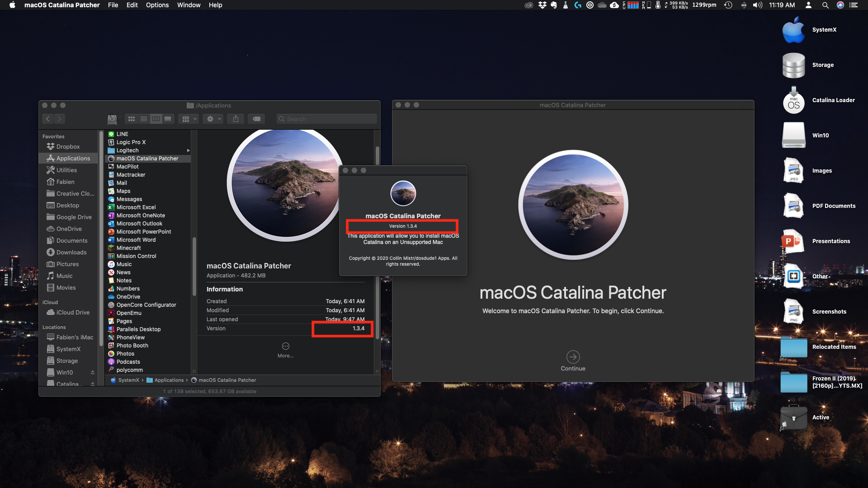
Task: Expand the Logitech folder arrow
Action: (x=188, y=150)
